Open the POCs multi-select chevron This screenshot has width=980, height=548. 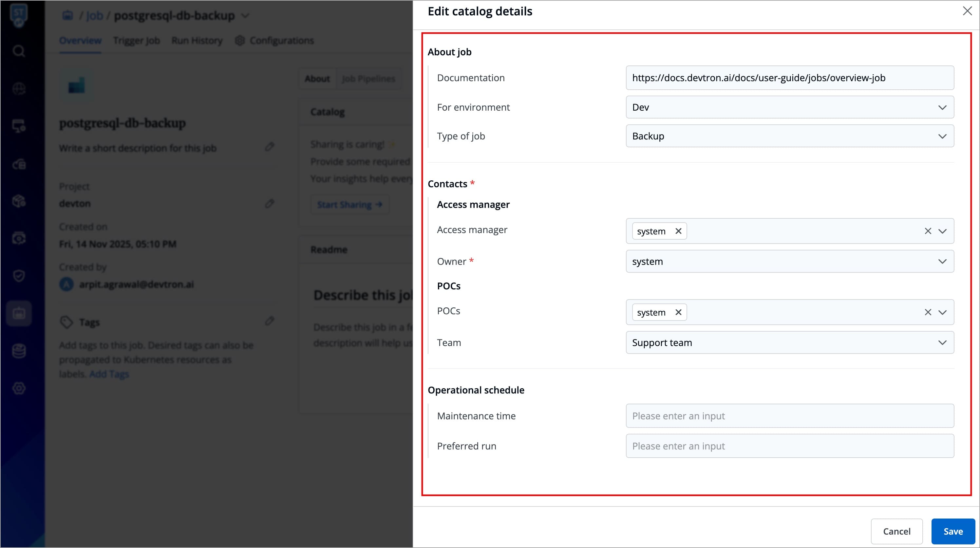(942, 312)
